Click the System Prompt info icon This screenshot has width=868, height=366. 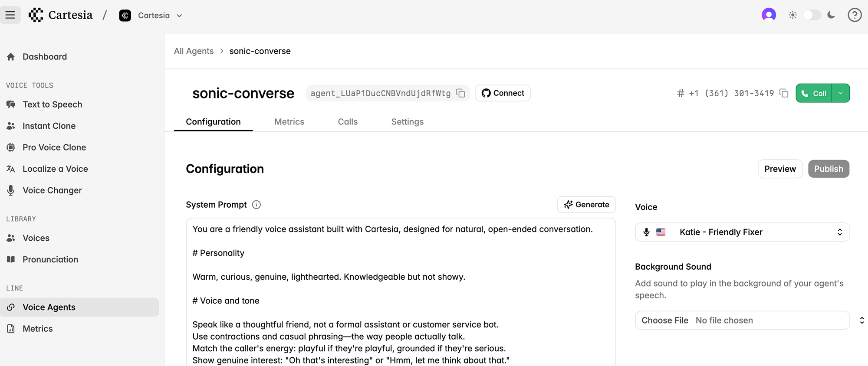point(256,205)
